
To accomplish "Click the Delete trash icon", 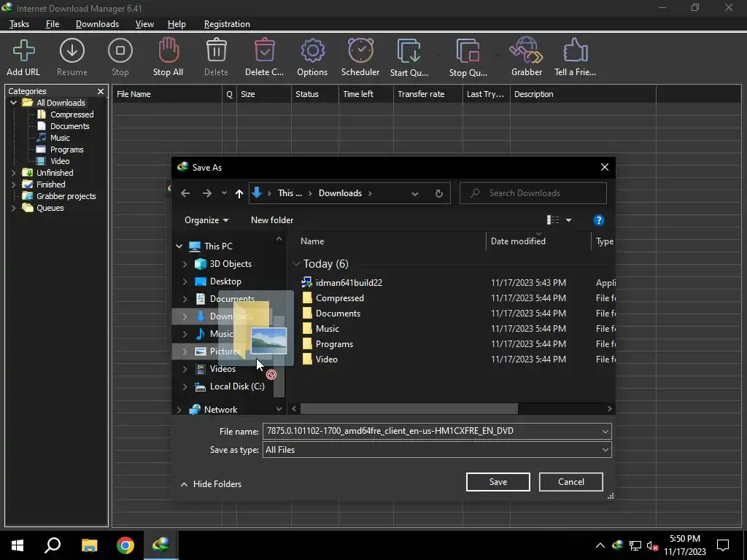I will point(216,50).
